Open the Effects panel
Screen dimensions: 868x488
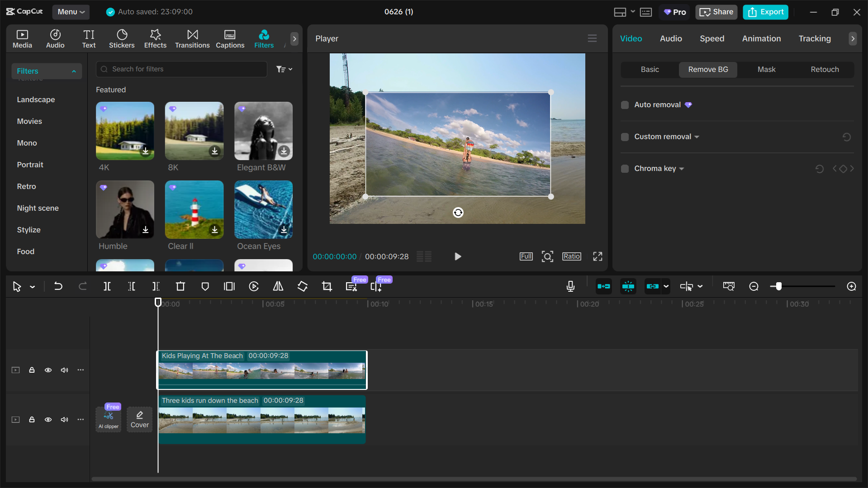click(155, 38)
